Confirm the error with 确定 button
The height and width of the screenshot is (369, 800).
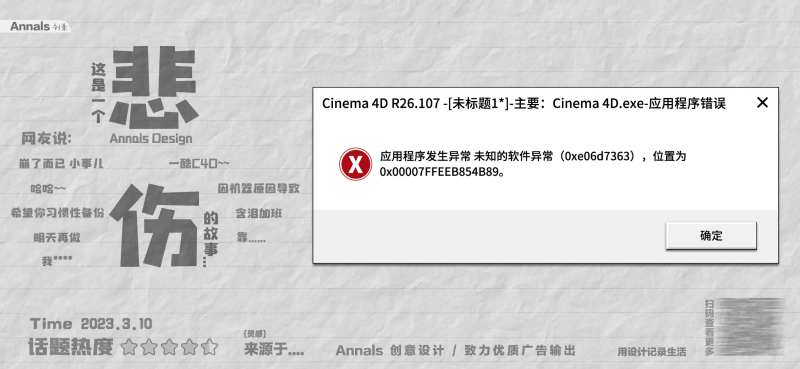pos(711,236)
